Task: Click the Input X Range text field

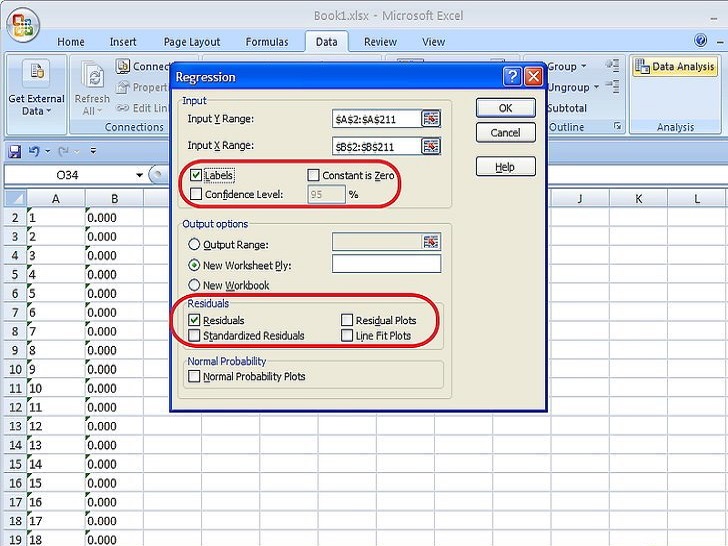Action: [x=377, y=146]
